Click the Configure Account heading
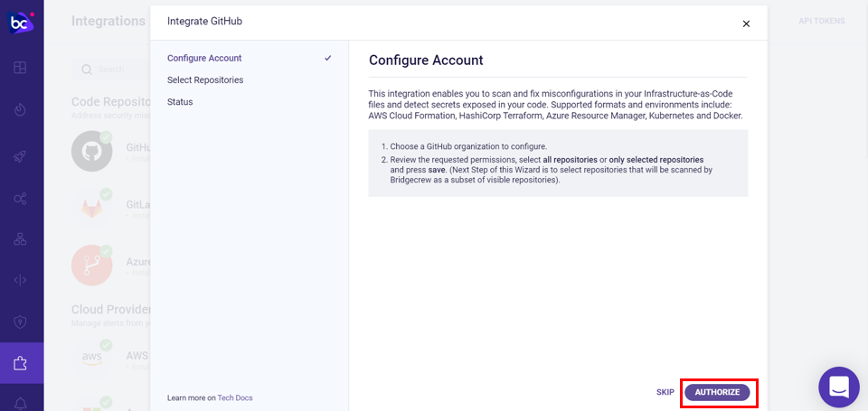 click(426, 60)
